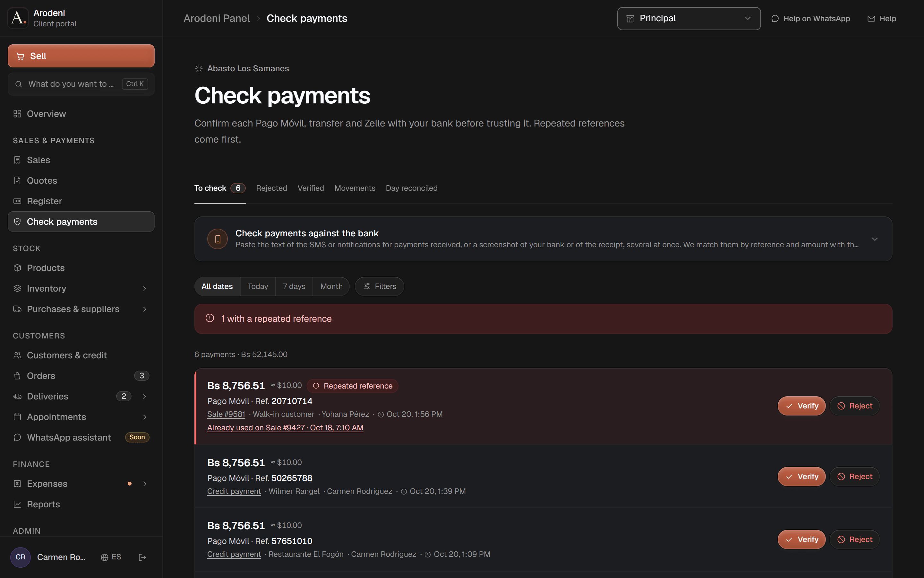Viewport: 924px width, 578px height.
Task: Click the Customers & credit people icon
Action: (x=17, y=355)
